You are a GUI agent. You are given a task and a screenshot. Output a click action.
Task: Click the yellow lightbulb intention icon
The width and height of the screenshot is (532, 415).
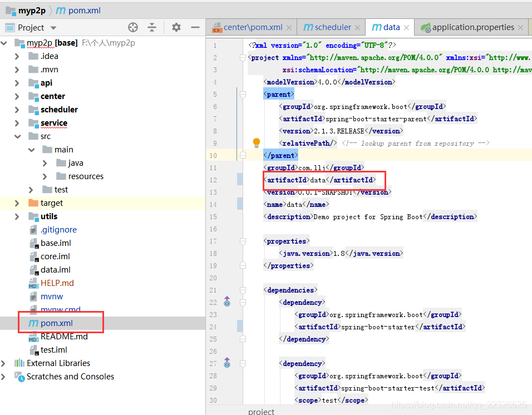pyautogui.click(x=257, y=143)
